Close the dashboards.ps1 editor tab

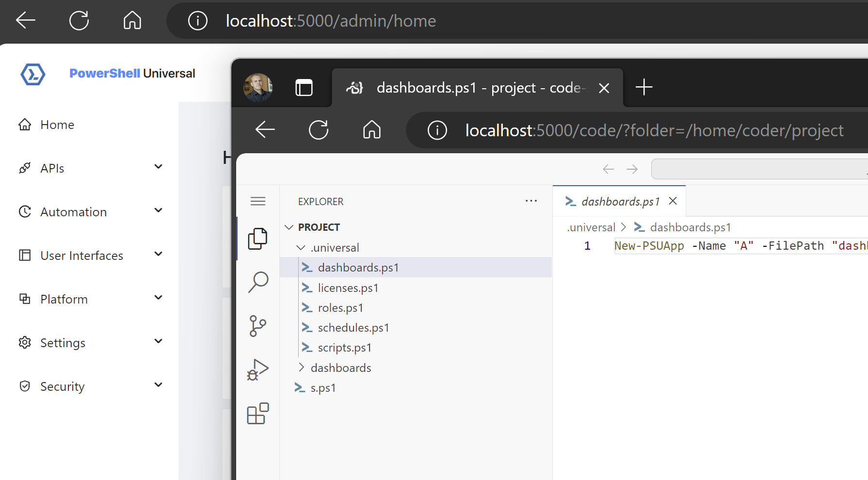pos(673,201)
